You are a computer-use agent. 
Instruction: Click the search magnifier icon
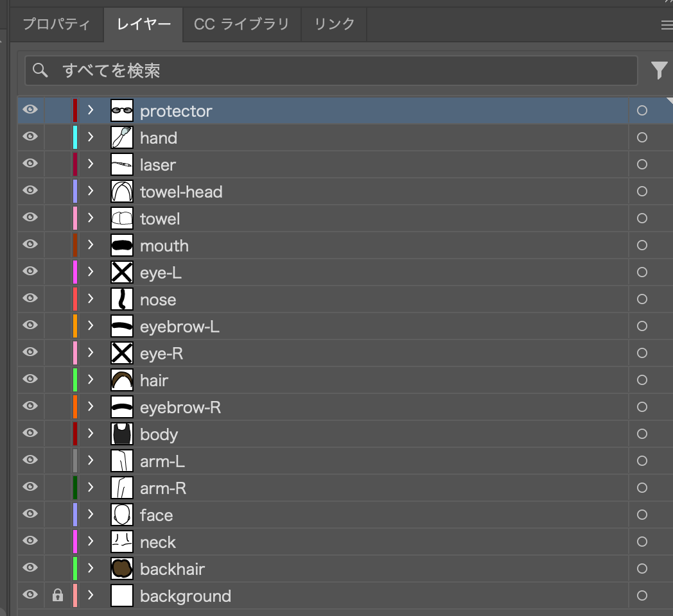[40, 70]
